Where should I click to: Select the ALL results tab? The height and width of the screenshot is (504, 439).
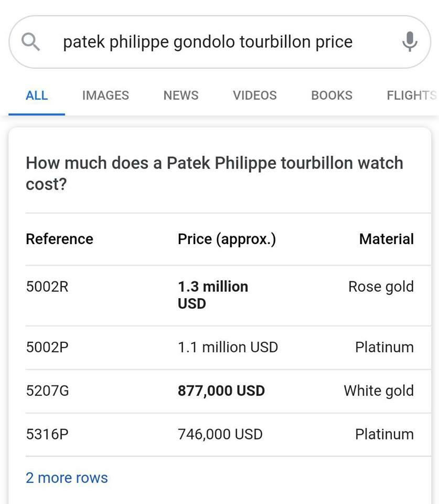[37, 96]
